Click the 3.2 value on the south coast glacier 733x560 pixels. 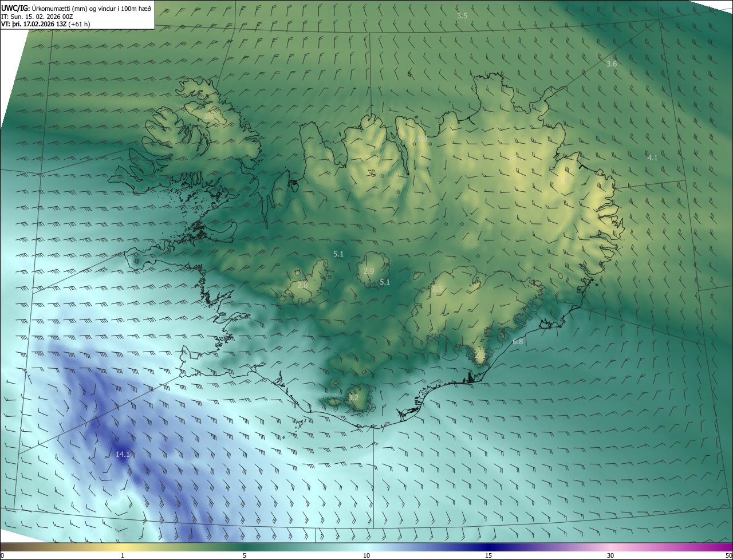click(353, 397)
